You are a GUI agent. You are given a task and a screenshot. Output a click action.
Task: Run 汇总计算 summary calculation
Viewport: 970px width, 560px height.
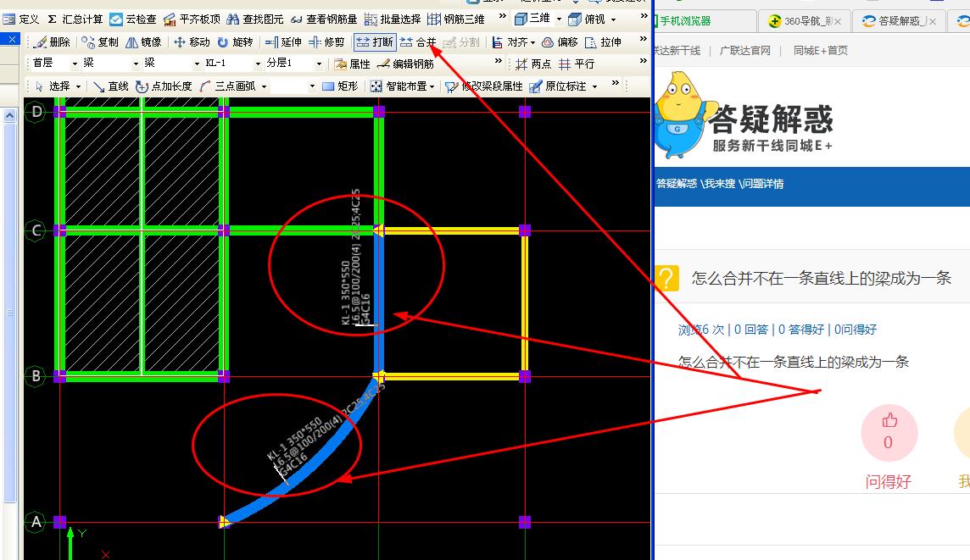click(x=75, y=19)
